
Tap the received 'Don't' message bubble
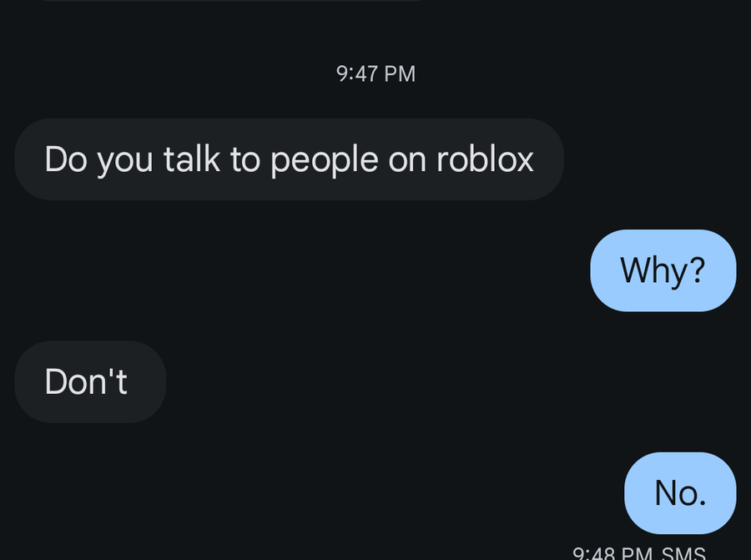(x=90, y=381)
